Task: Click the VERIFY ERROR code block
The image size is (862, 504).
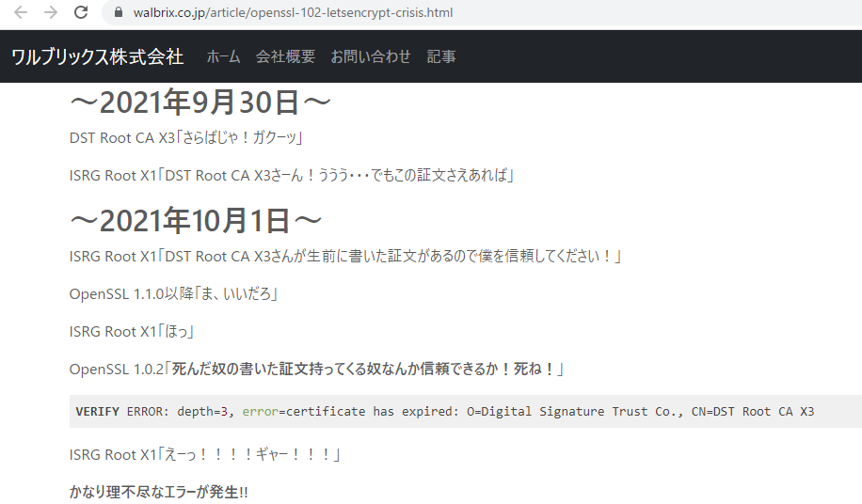Action: (445, 412)
